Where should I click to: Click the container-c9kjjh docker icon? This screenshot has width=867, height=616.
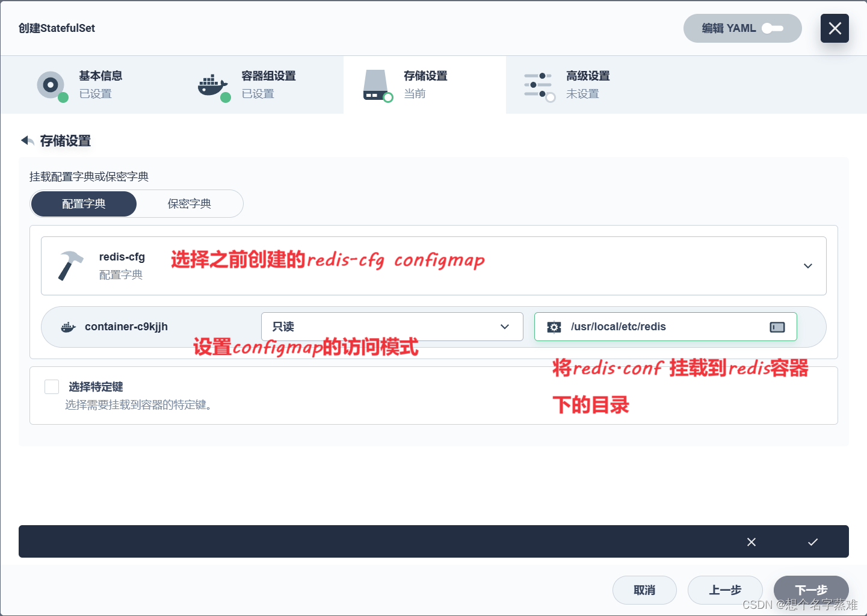(x=69, y=327)
